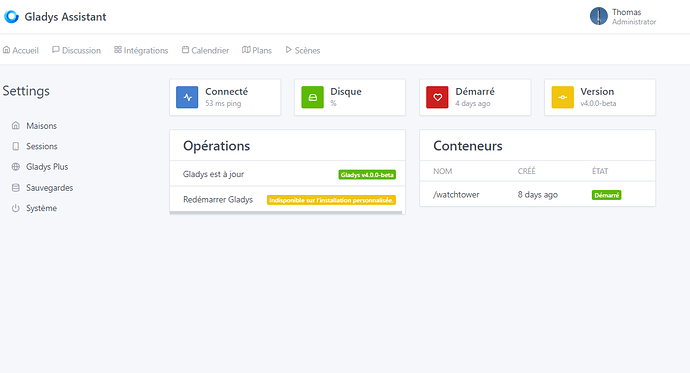Click the blue activity icon on Connecté card
The height and width of the screenshot is (373, 690).
187,97
